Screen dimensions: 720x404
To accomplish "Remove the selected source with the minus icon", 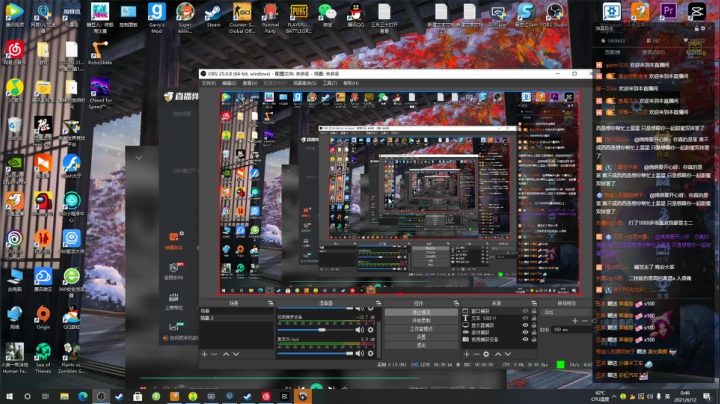I will click(476, 354).
